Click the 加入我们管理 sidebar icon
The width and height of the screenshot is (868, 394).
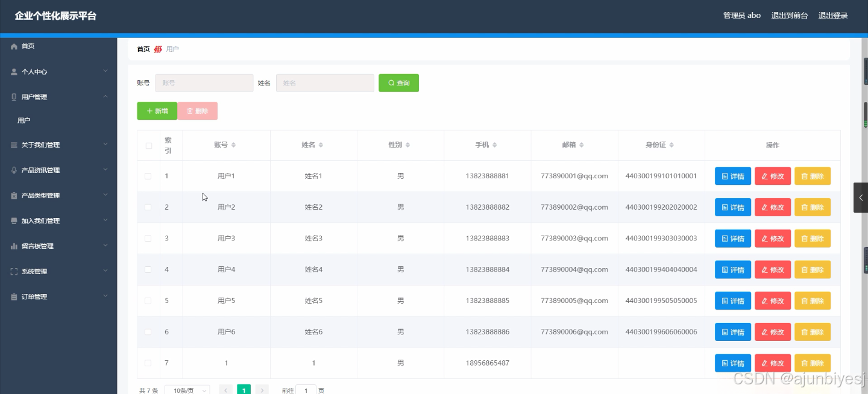click(x=14, y=221)
